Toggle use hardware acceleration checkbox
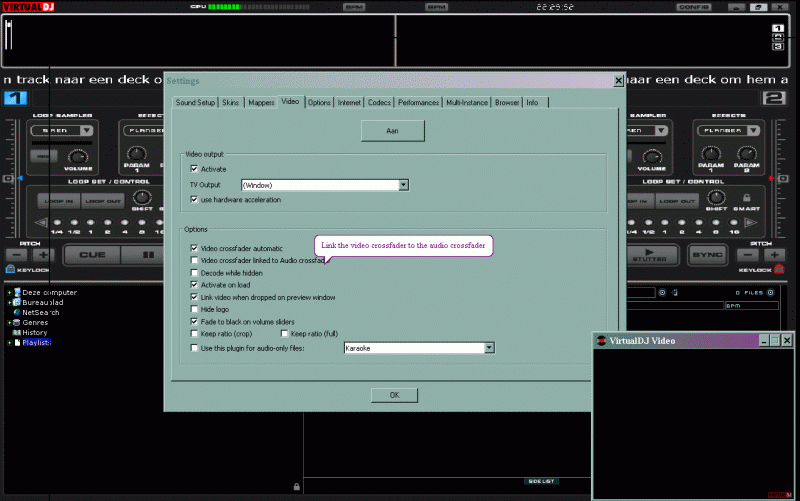800x501 pixels. click(x=194, y=199)
